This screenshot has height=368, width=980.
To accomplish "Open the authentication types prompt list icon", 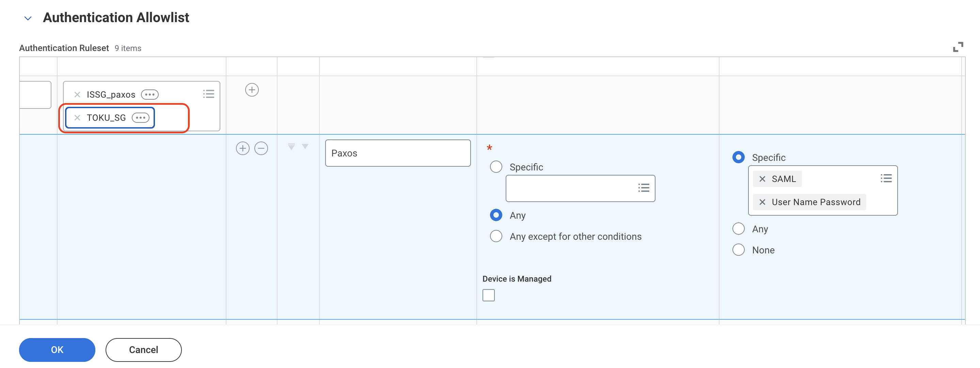I will click(886, 178).
